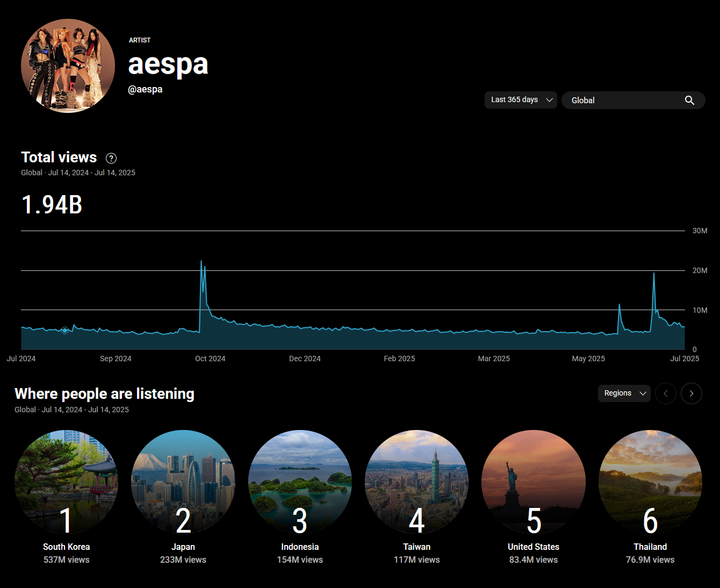Click the 30M y-axis label
This screenshot has width=720, height=588.
[x=700, y=231]
